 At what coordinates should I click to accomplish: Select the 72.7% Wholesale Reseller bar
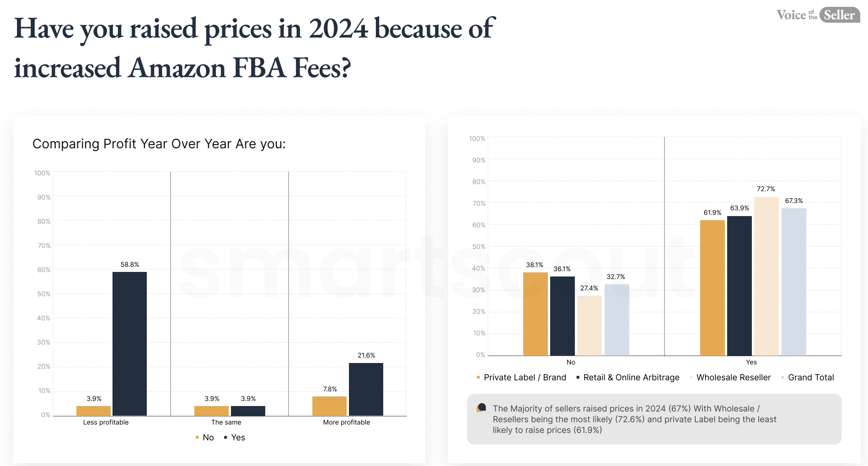(x=766, y=276)
